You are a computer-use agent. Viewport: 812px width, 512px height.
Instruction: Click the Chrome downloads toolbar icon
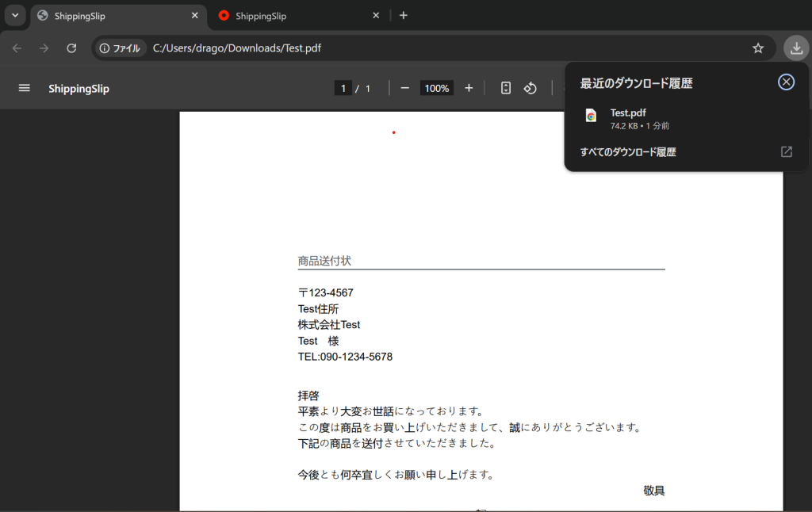tap(796, 48)
